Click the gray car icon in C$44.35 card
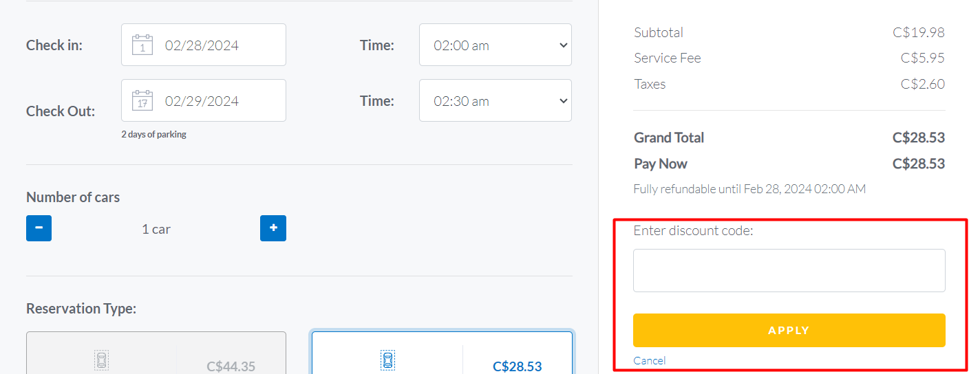The image size is (980, 374). [102, 360]
